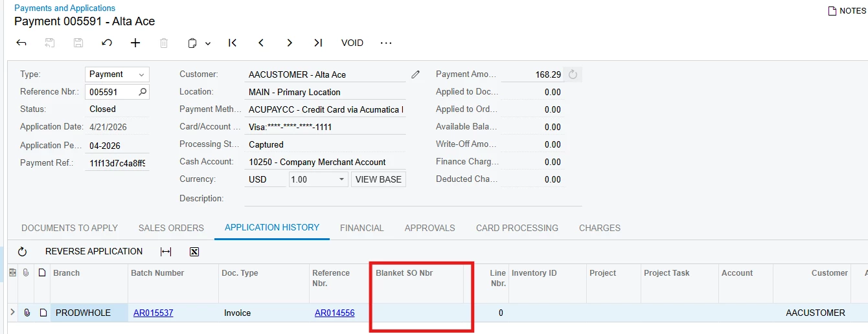The height and width of the screenshot is (334, 868).
Task: Open the currency rate 1.00 dropdown
Action: point(318,179)
